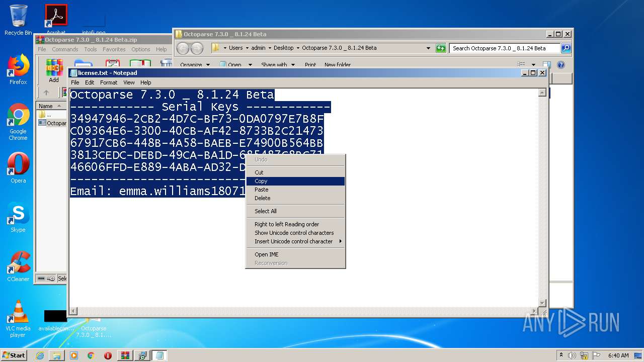Open WinRAR Commands menu
This screenshot has height=362, width=644.
(65, 49)
